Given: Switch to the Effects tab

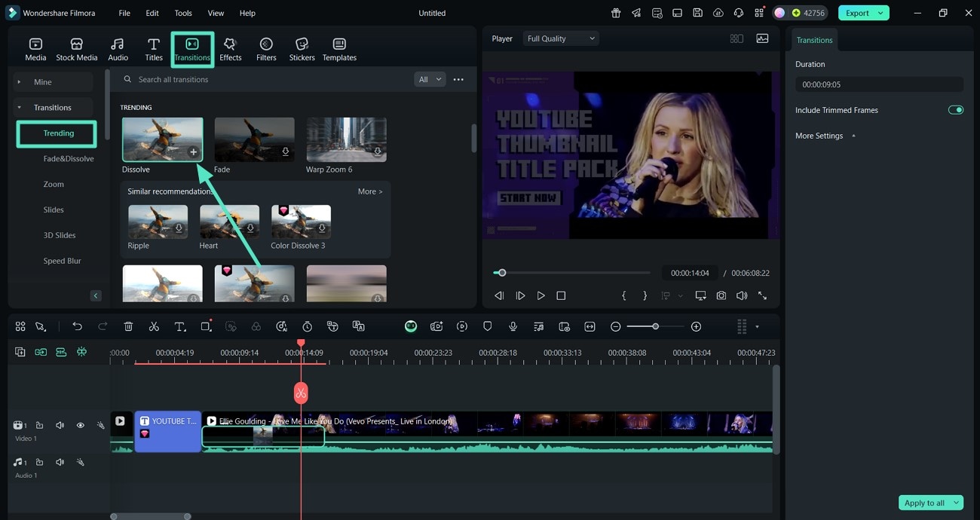Looking at the screenshot, I should click(231, 50).
